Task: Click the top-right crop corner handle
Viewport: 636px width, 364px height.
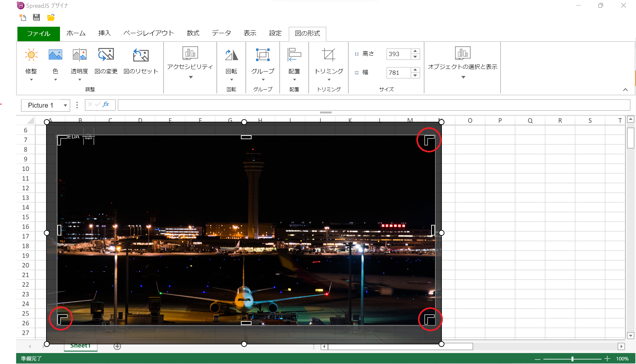Action: 429,140
